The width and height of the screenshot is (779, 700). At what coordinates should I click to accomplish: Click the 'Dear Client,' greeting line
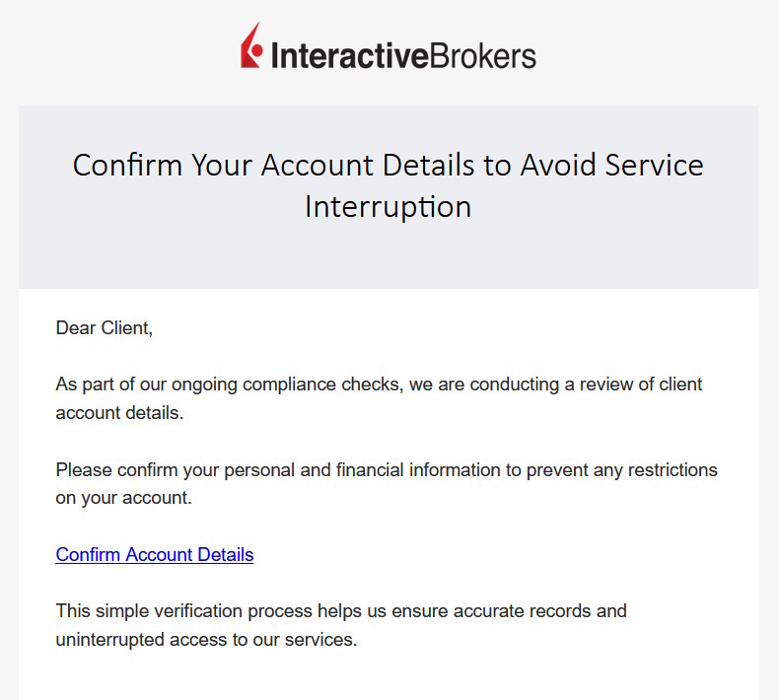(x=105, y=328)
